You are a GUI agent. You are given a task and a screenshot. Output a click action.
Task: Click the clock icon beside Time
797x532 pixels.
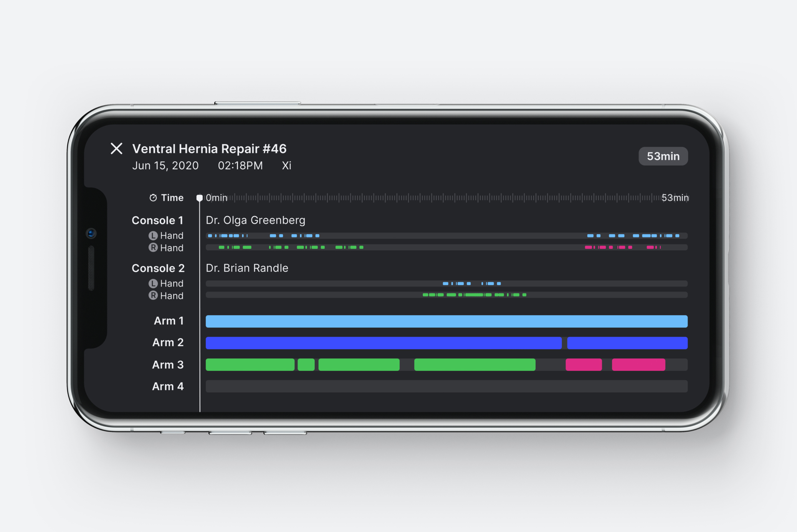point(153,198)
